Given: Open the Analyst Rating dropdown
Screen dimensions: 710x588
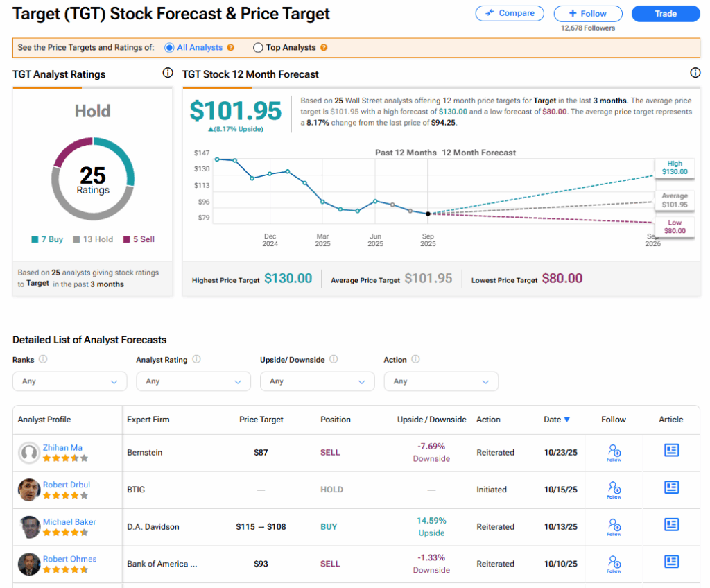Looking at the screenshot, I should pyautogui.click(x=193, y=381).
